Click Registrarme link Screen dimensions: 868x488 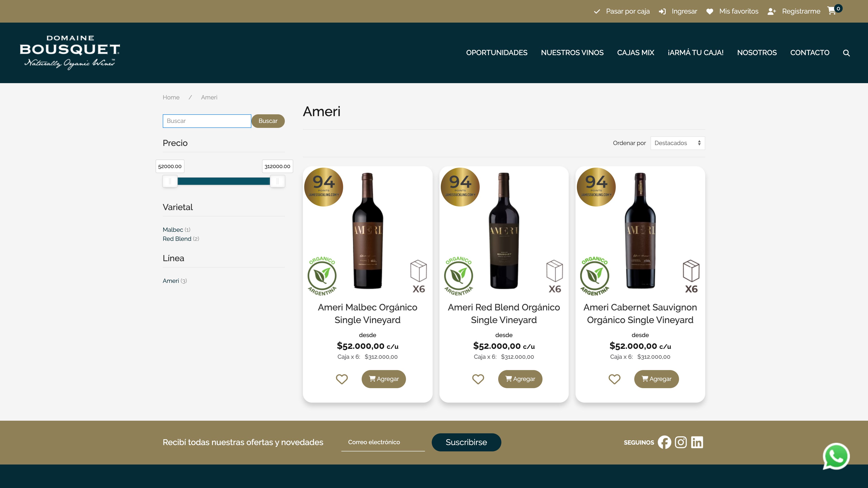(x=794, y=11)
